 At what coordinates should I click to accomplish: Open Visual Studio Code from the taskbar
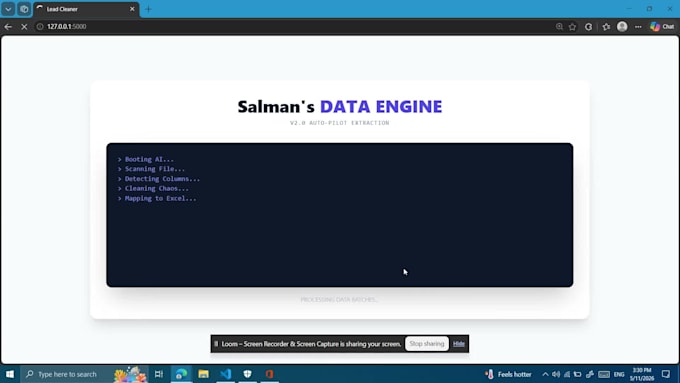tap(226, 374)
